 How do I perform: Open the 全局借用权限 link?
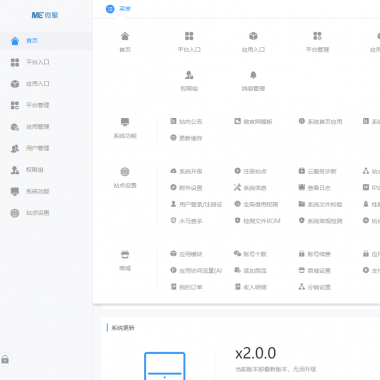pyautogui.click(x=256, y=204)
